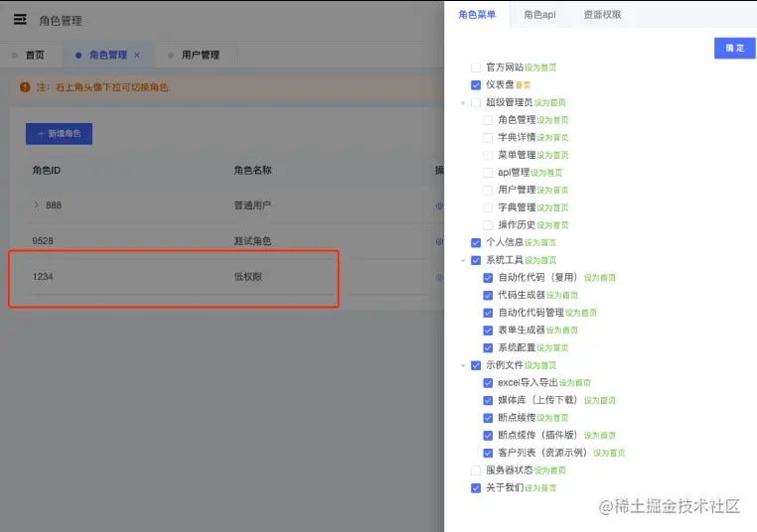
Task: Check the 超级管理员 checkbox
Action: (x=476, y=102)
